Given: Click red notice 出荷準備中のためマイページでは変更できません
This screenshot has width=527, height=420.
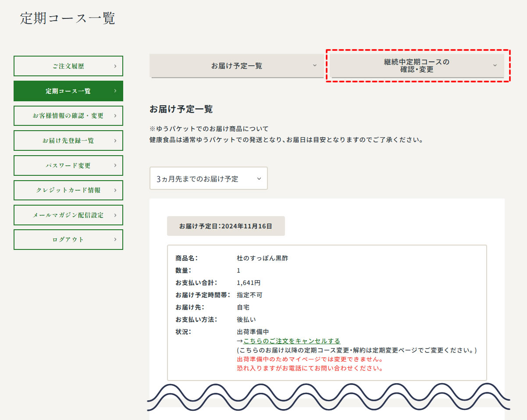Looking at the screenshot, I should 310,359.
